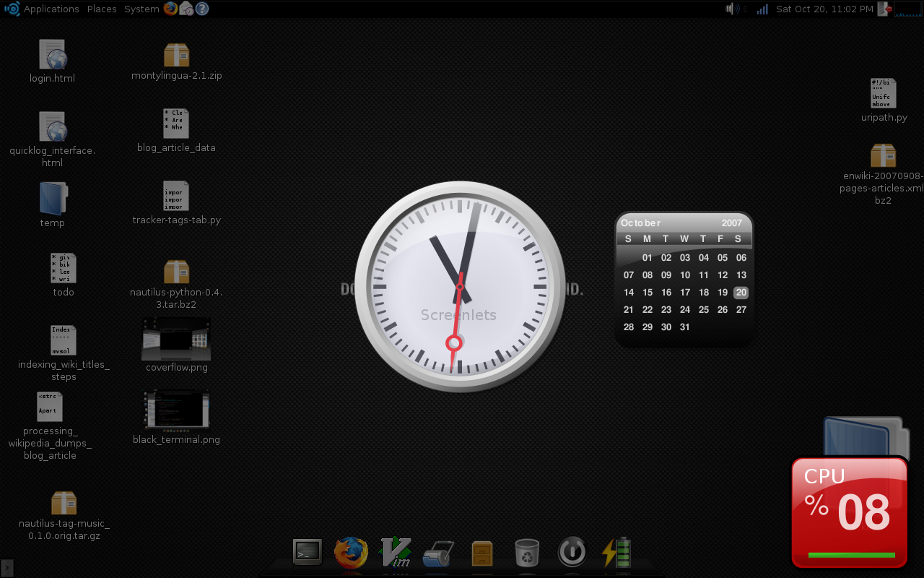This screenshot has width=924, height=578.
Task: Open the Vim editor dock icon
Action: (x=395, y=553)
